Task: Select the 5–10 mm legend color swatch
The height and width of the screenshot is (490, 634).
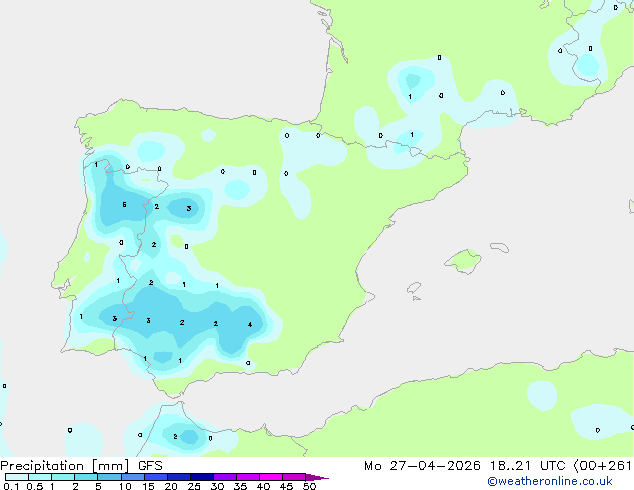Action: 109,477
